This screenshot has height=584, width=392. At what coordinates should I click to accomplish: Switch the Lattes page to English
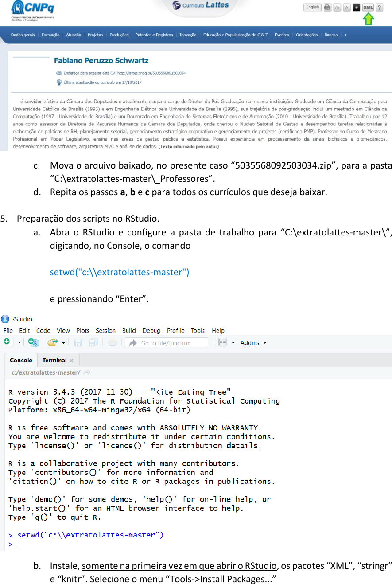click(312, 7)
